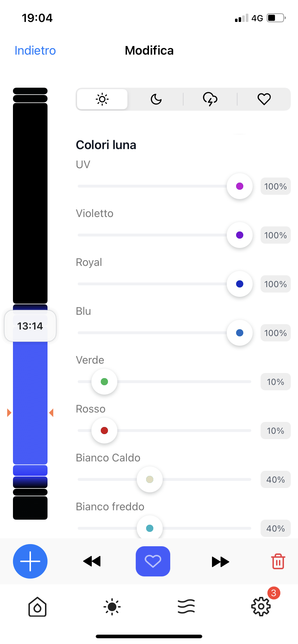Viewport: 298px width, 644px height.
Task: Go back with the Indietro link
Action: tap(35, 51)
